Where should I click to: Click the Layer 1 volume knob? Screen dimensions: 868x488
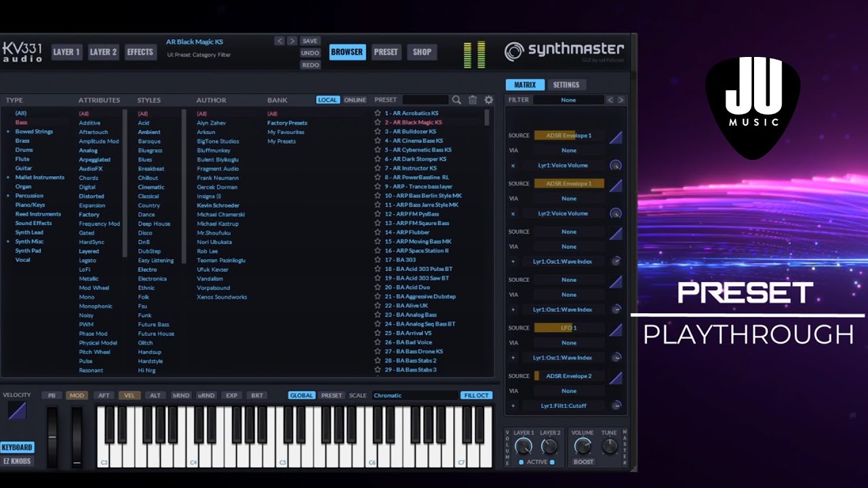point(524,446)
